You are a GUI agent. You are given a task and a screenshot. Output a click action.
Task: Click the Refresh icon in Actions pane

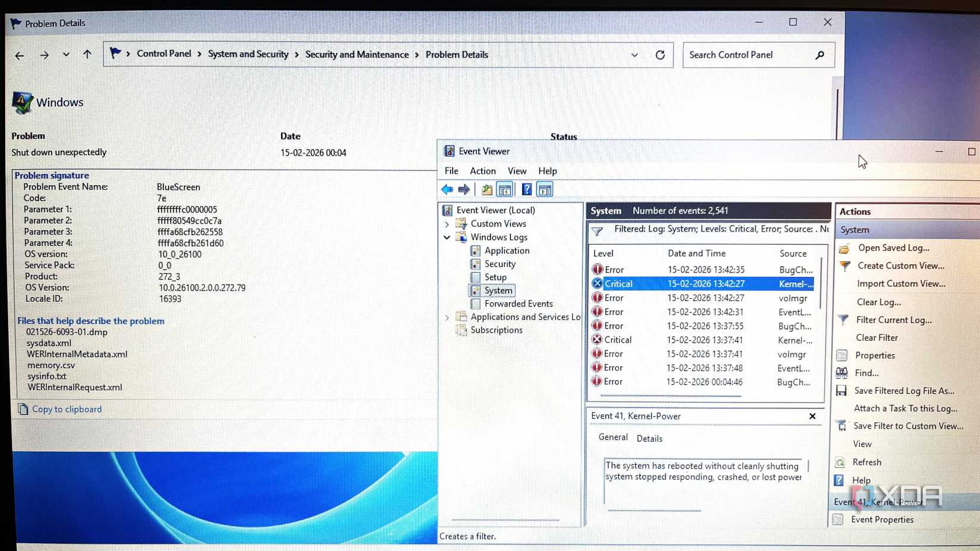840,462
